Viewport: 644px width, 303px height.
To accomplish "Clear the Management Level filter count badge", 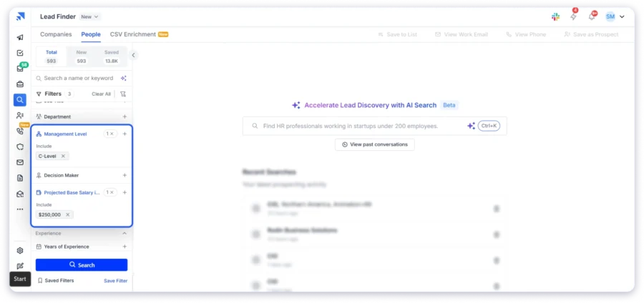I will coord(112,134).
